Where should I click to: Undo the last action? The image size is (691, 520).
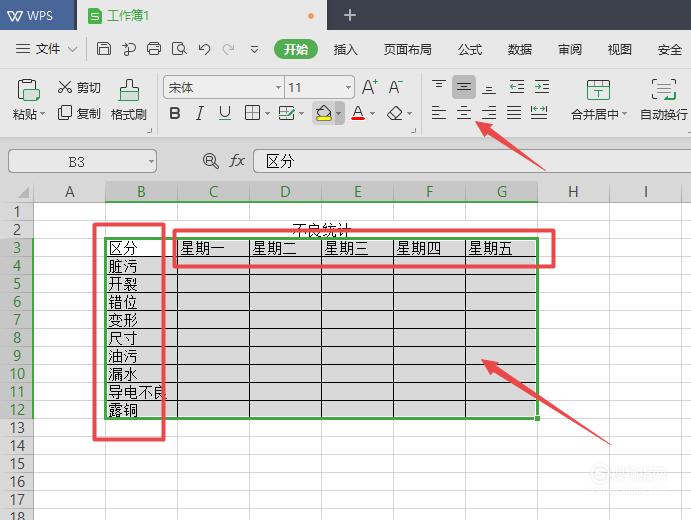tap(204, 49)
